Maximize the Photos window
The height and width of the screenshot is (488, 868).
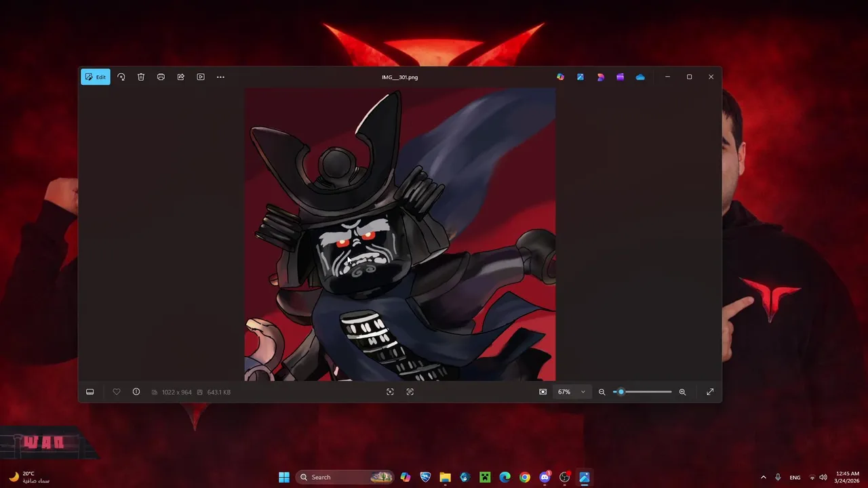tap(689, 77)
